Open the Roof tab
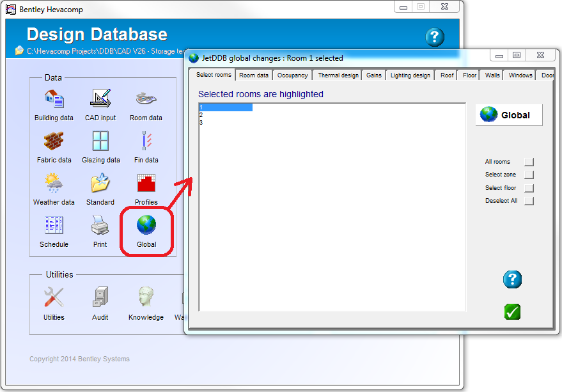Viewport: 562px width, 392px height. 447,75
